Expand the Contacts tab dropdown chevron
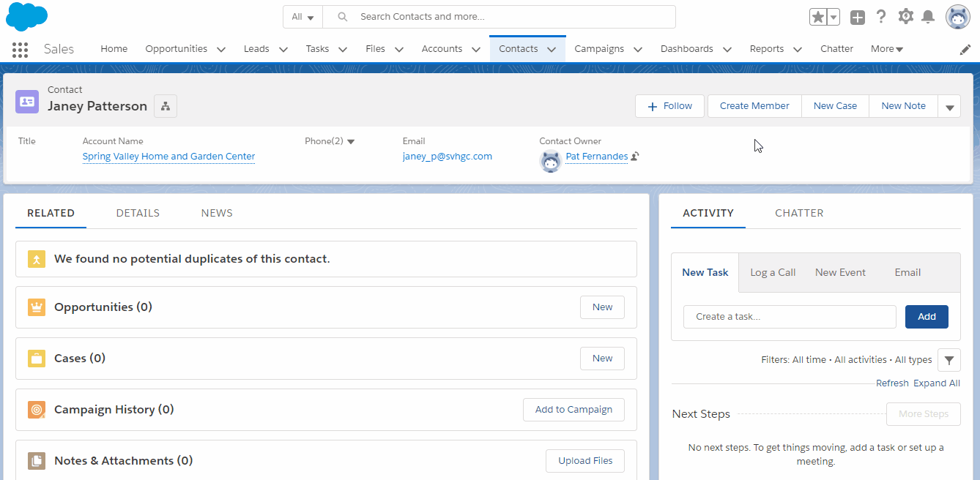Viewport: 980px width, 480px height. coord(552,49)
